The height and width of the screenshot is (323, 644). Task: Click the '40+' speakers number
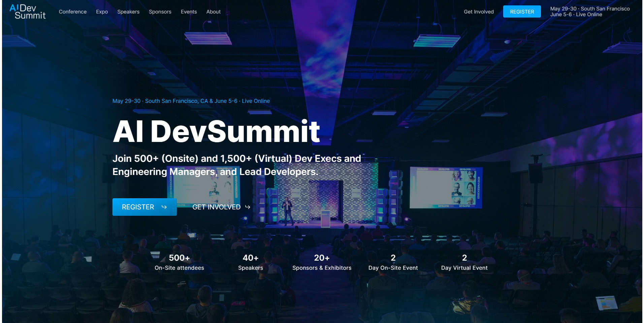pyautogui.click(x=251, y=258)
